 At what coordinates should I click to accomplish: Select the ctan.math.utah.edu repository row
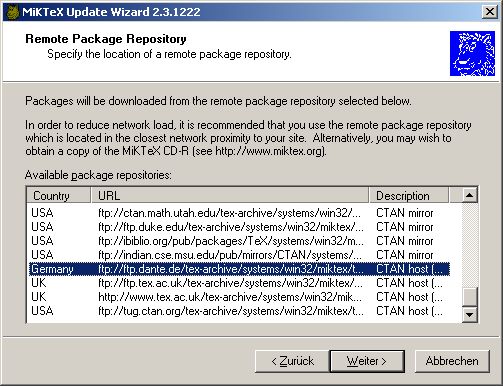point(239,213)
